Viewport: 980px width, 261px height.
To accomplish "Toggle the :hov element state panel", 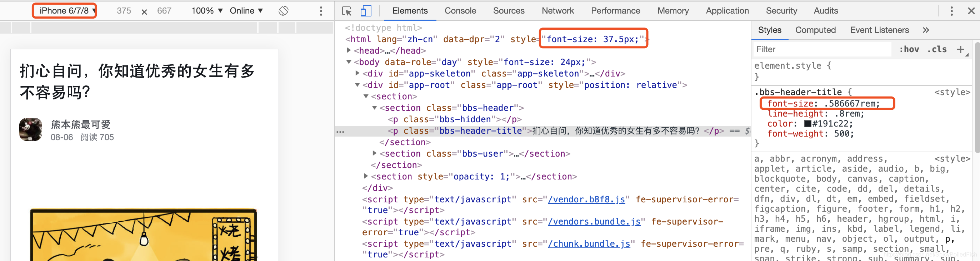I will [x=909, y=50].
